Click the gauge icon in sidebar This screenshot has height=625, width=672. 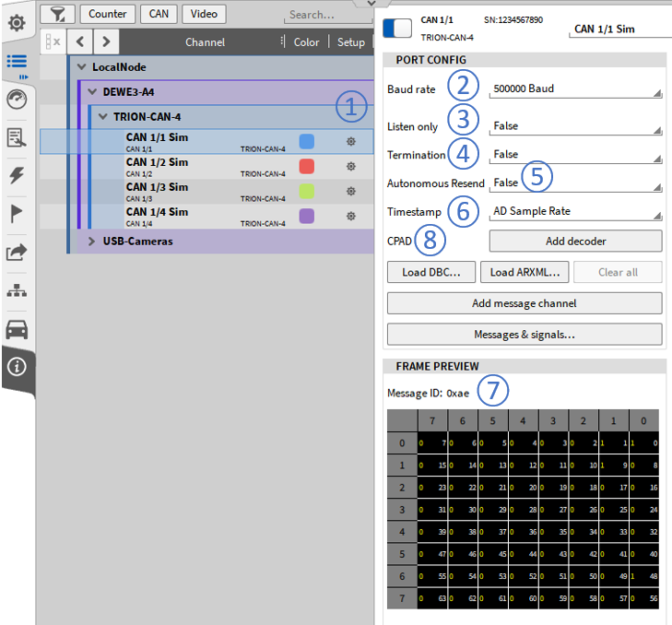click(x=17, y=100)
